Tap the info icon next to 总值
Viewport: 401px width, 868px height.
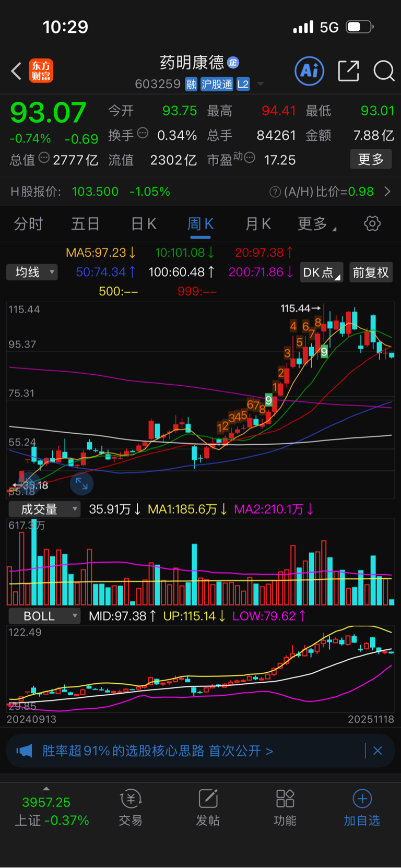(x=44, y=158)
